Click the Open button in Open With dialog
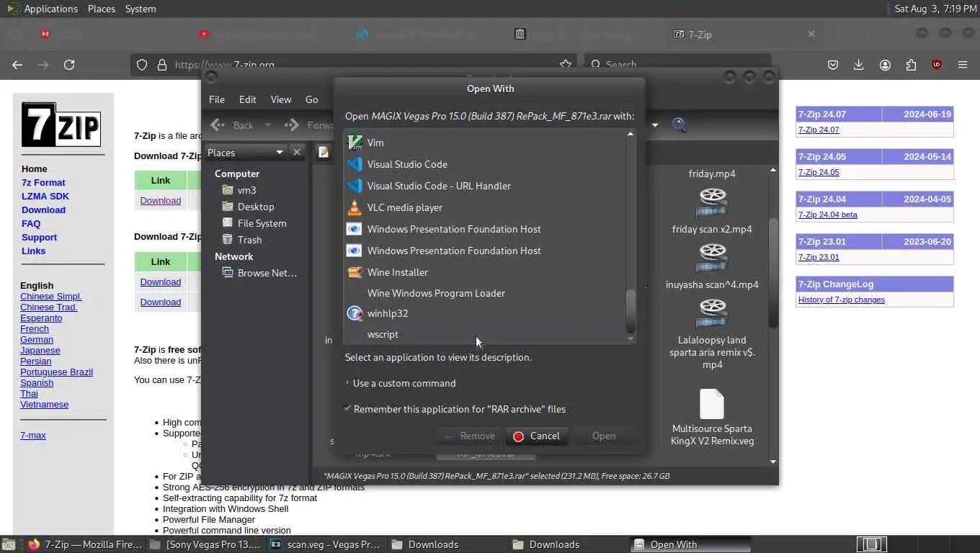Screen dimensions: 980x553 coord(604,436)
